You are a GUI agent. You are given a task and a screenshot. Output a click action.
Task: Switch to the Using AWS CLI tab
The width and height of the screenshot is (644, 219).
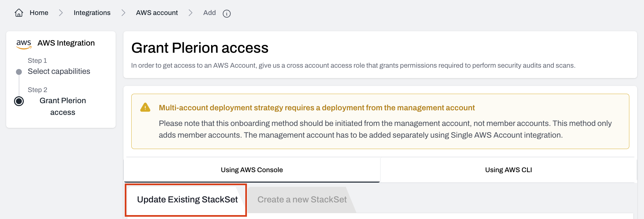[x=508, y=170]
